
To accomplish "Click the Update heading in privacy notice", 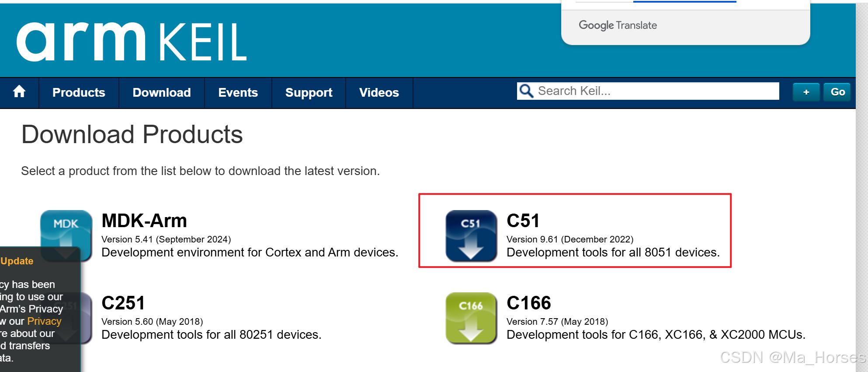I will click(17, 261).
